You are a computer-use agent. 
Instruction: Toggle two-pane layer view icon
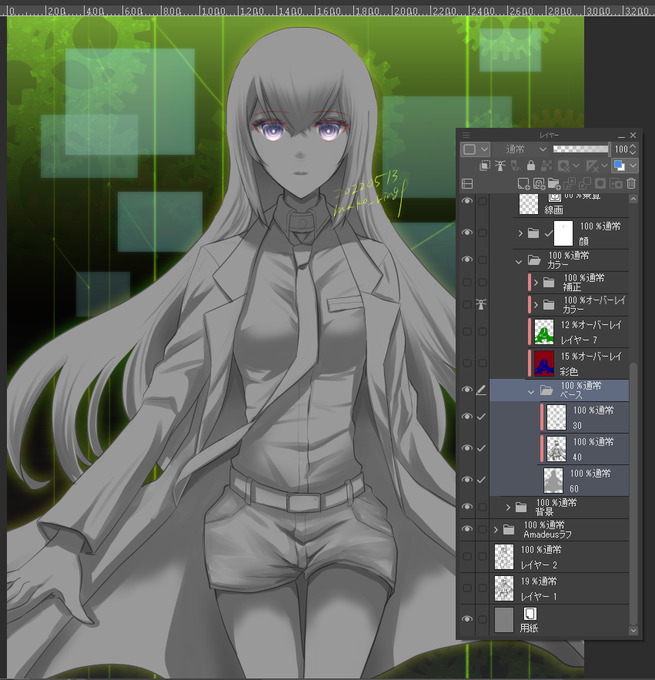pyautogui.click(x=467, y=183)
